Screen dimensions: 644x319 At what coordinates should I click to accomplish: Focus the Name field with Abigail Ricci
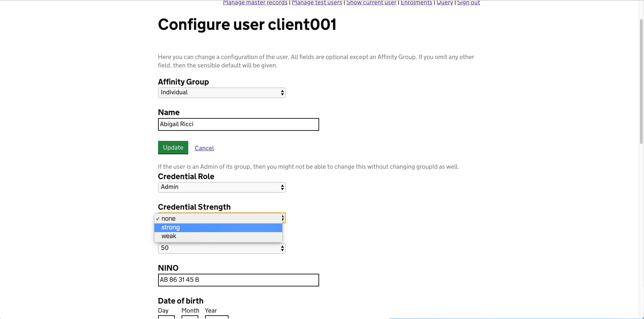238,124
